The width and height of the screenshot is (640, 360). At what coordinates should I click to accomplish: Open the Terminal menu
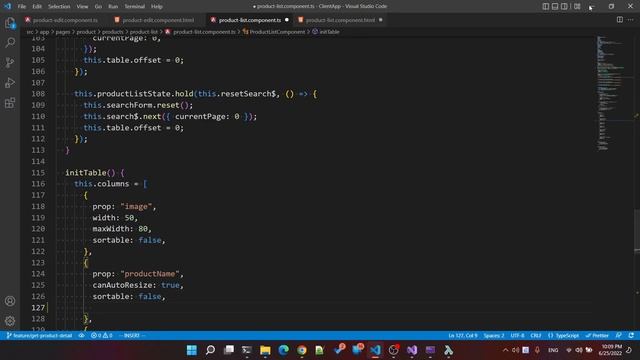135,7
